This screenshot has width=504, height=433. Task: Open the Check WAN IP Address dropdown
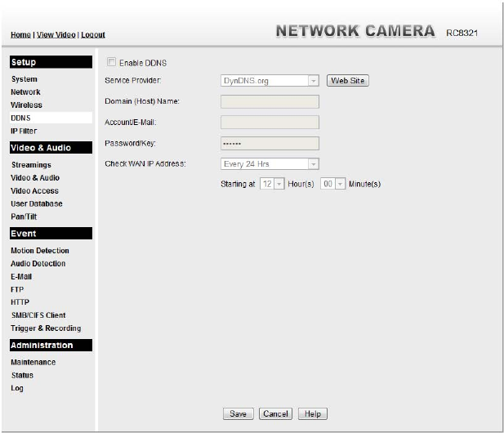(x=270, y=164)
